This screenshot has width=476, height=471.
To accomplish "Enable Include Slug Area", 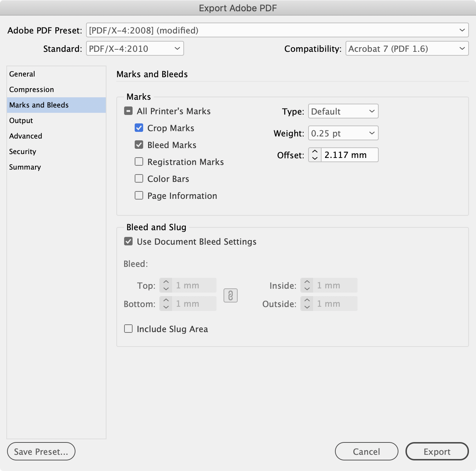I will 128,329.
